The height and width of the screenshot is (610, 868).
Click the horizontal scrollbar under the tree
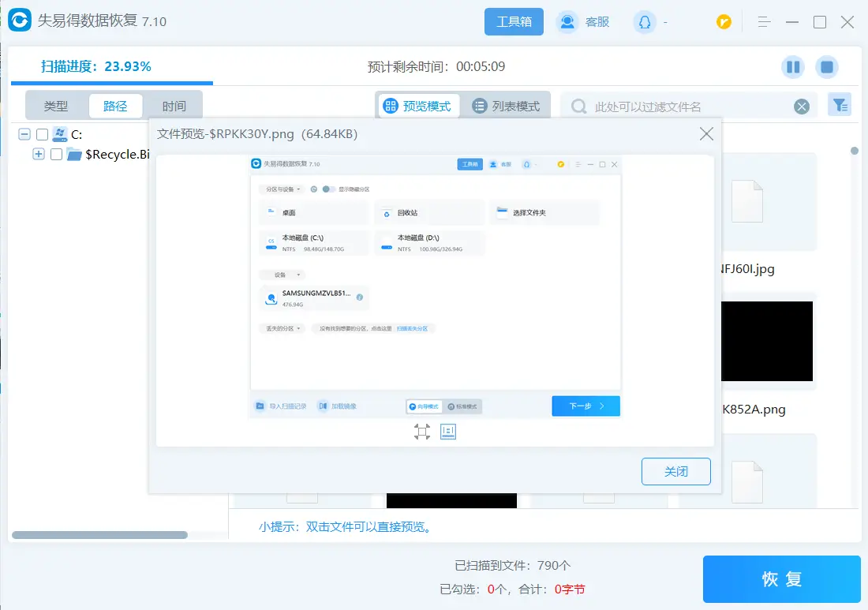(x=99, y=535)
